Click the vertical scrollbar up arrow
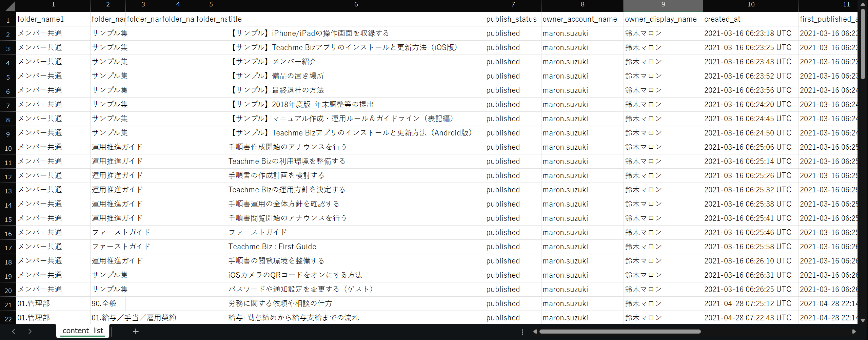 (864, 4)
